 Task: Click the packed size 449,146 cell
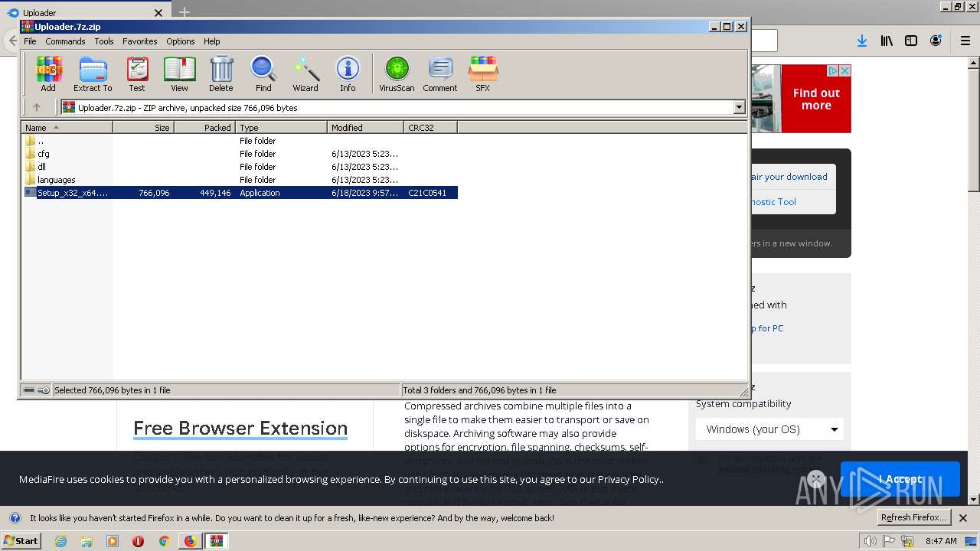coord(215,193)
